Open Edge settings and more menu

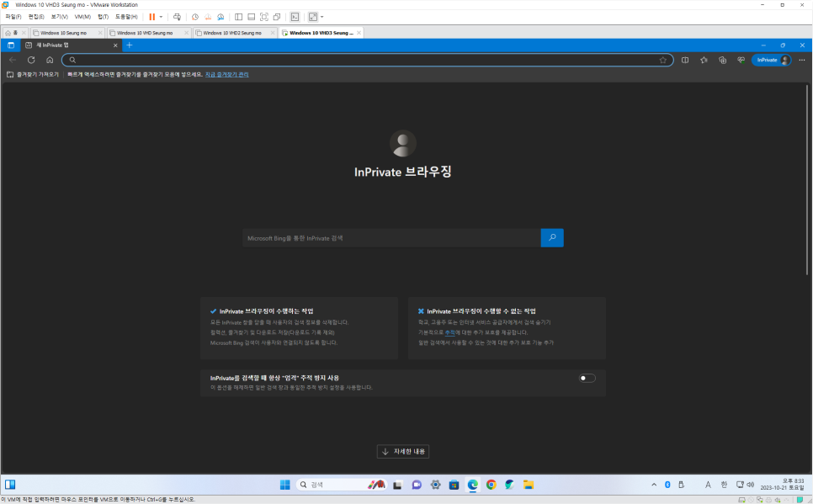(x=802, y=60)
